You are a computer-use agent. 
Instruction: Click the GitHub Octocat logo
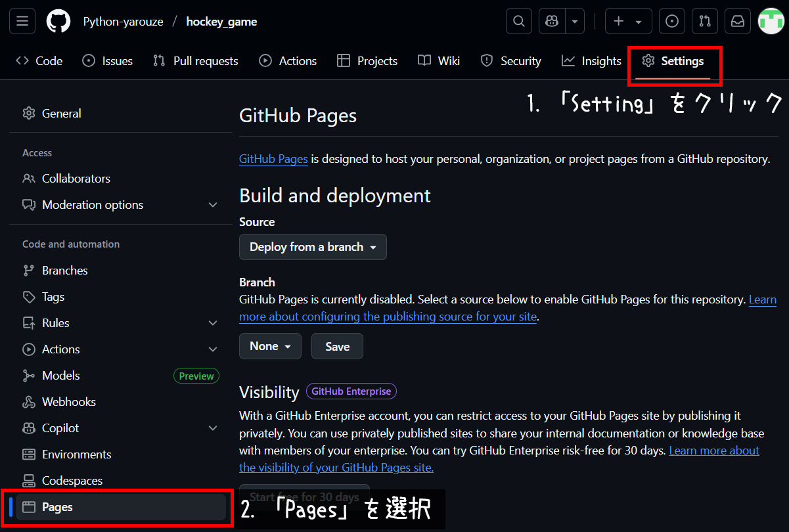(58, 22)
